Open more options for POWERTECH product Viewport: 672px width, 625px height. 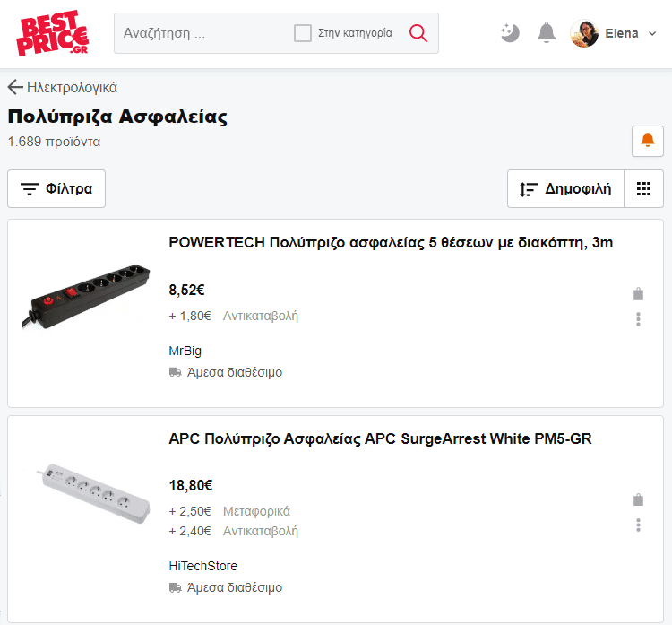pyautogui.click(x=638, y=319)
